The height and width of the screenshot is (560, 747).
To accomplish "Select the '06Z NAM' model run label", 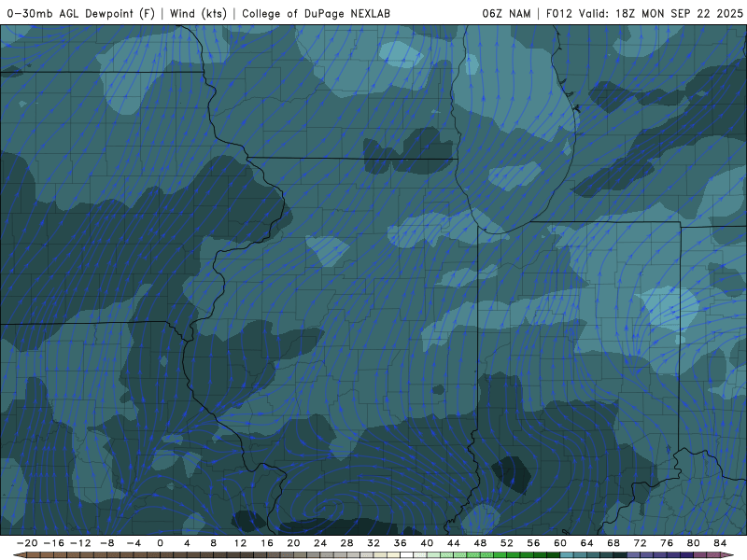I will (x=506, y=13).
